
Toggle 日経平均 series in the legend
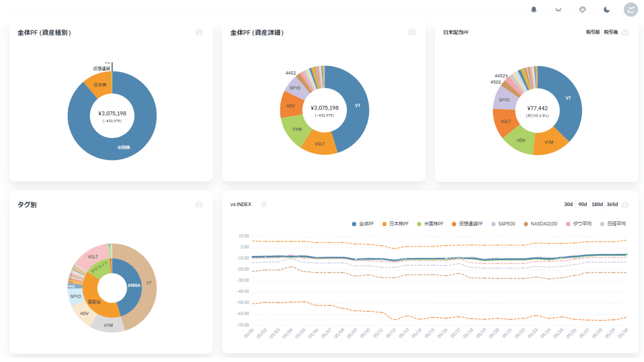[613, 224]
